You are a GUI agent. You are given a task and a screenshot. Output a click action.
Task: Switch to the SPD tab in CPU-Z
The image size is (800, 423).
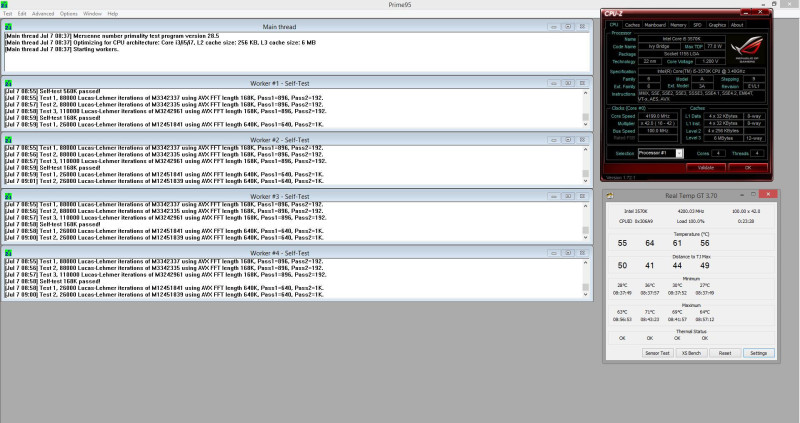(697, 24)
